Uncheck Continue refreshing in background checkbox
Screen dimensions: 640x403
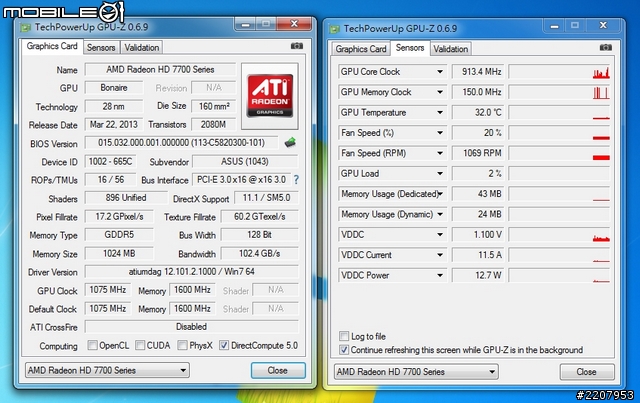tap(344, 350)
